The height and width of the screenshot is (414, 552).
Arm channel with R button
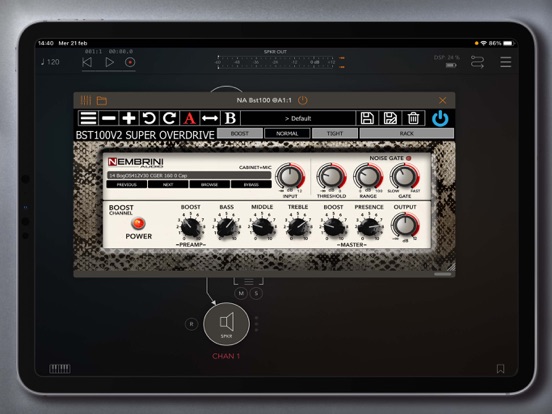[x=192, y=324]
